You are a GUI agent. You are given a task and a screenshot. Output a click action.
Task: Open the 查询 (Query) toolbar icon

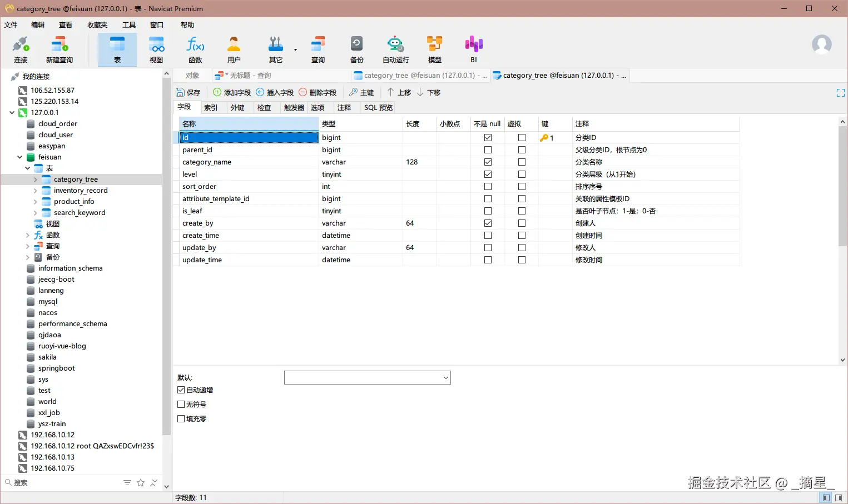click(318, 49)
